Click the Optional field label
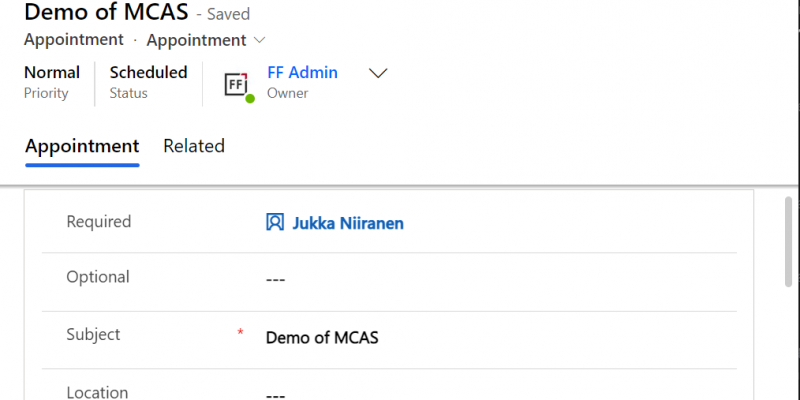Image resolution: width=800 pixels, height=400 pixels. pos(97,277)
